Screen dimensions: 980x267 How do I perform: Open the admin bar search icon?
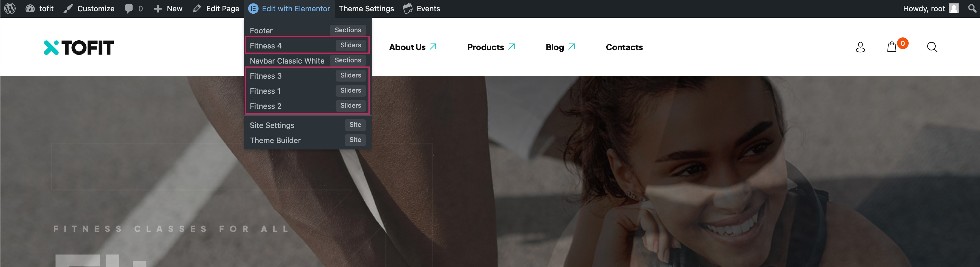972,8
